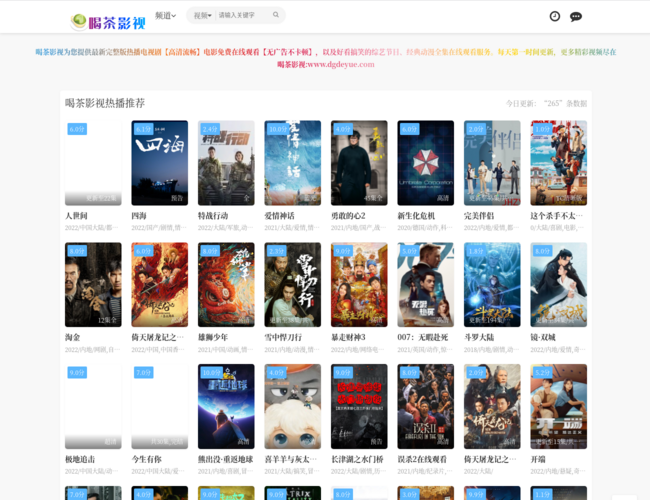Click the 斗罗大陆 title link
The image size is (650, 500).
(x=479, y=337)
